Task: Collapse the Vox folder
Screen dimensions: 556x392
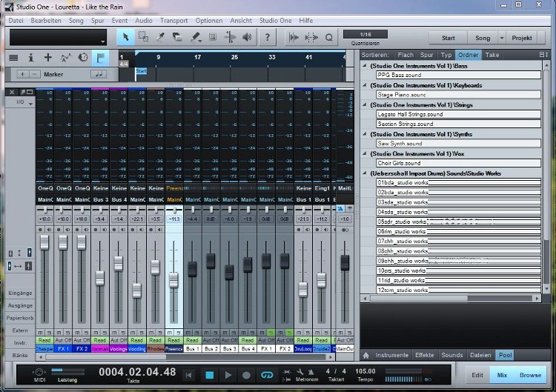Action: (365, 153)
